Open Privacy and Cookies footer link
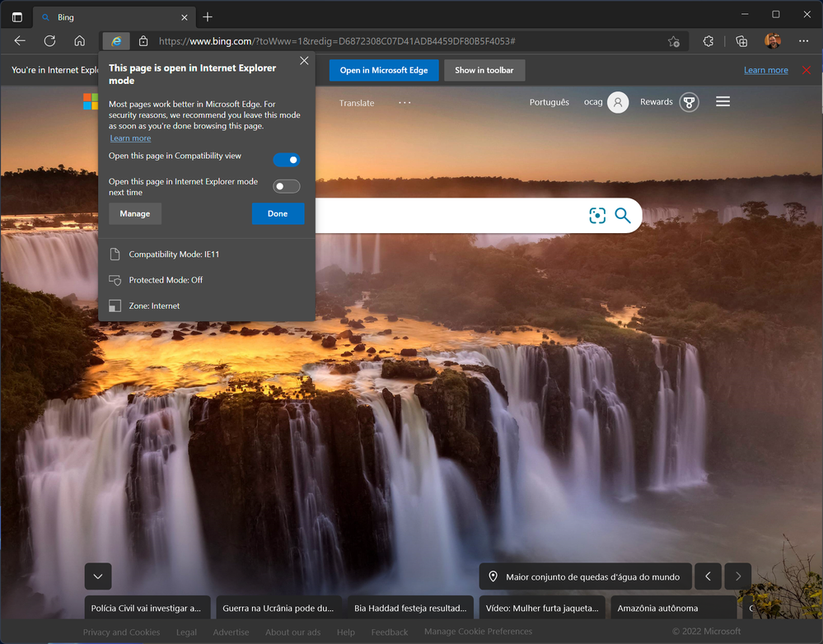 pos(121,632)
